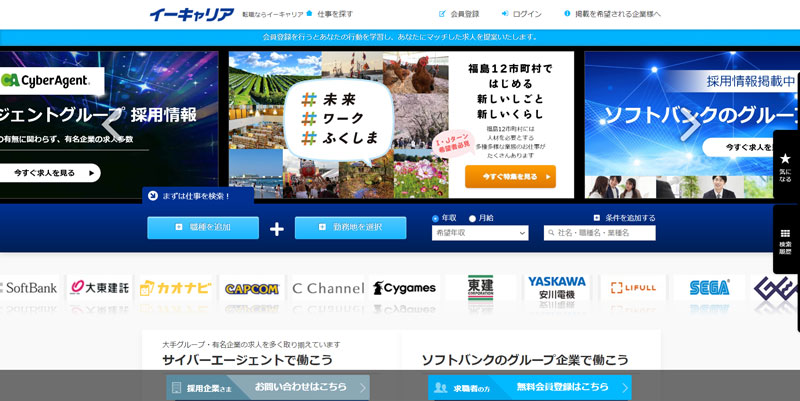The image size is (800, 401).
Task: Click the 東建 corporation logo
Action: point(480,288)
